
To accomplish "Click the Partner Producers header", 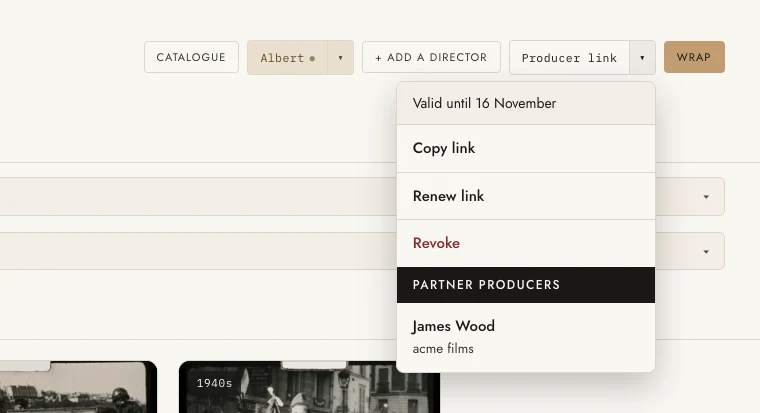I will [525, 285].
